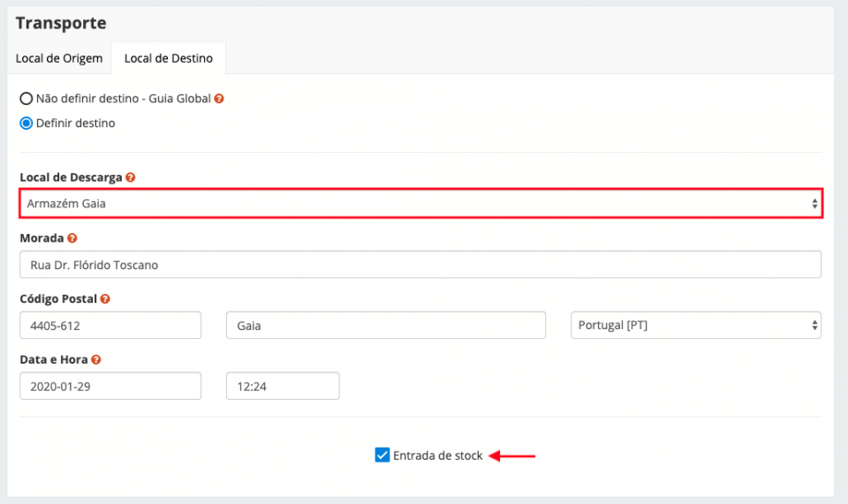The height and width of the screenshot is (504, 848).
Task: Click help icon next to Data e Hora
Action: point(95,360)
